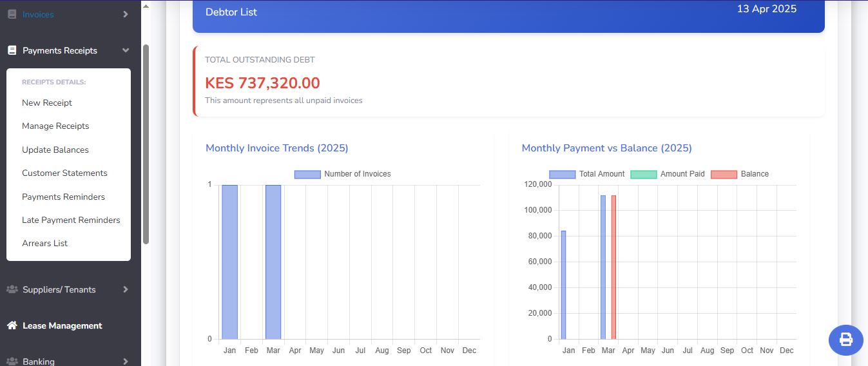This screenshot has width=868, height=366.
Task: Open Late Payment Reminders link
Action: pos(71,220)
